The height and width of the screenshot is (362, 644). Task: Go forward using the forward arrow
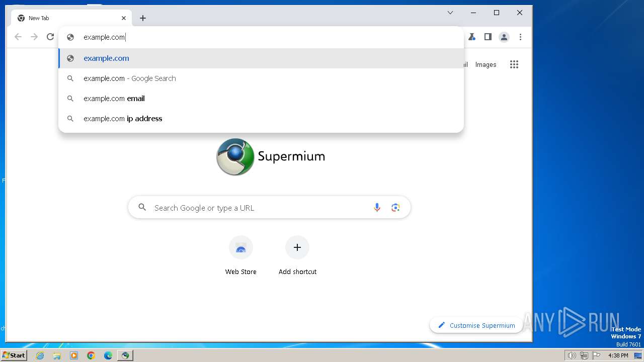(x=34, y=37)
